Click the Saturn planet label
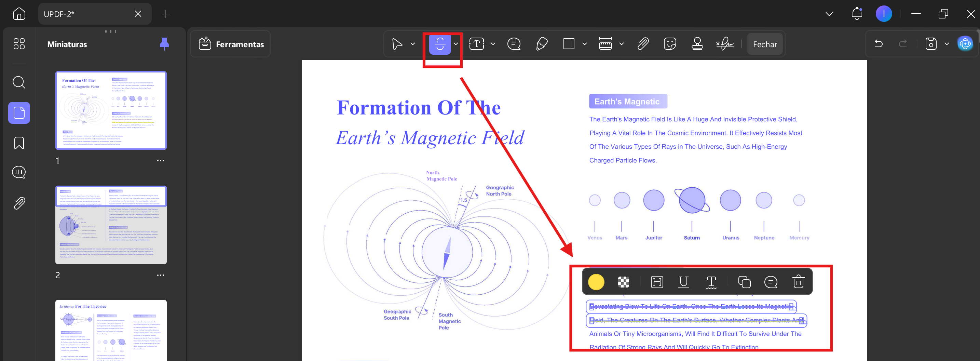980x361 pixels. click(x=692, y=238)
